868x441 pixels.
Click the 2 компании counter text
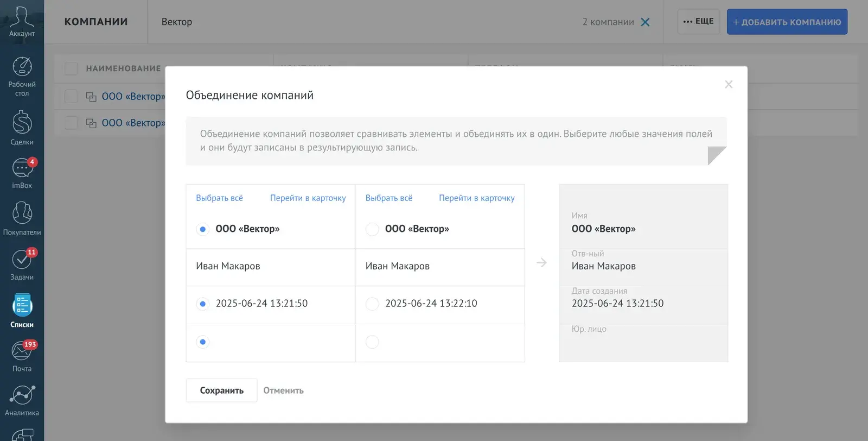(x=608, y=22)
